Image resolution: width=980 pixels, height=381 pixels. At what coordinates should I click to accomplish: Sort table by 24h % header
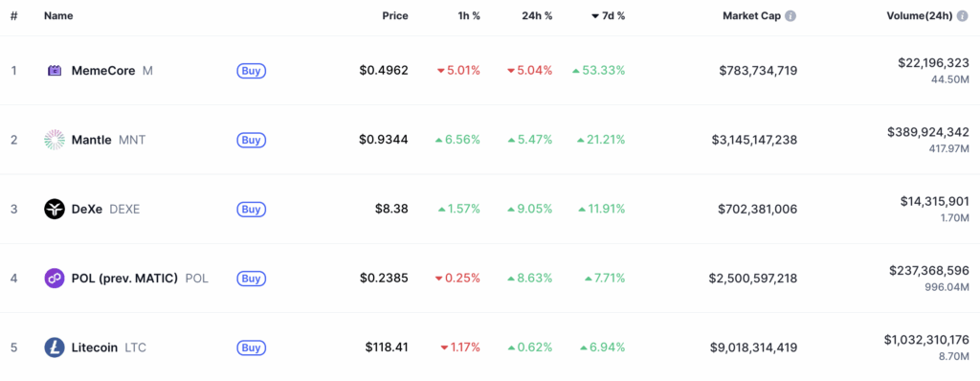[537, 16]
